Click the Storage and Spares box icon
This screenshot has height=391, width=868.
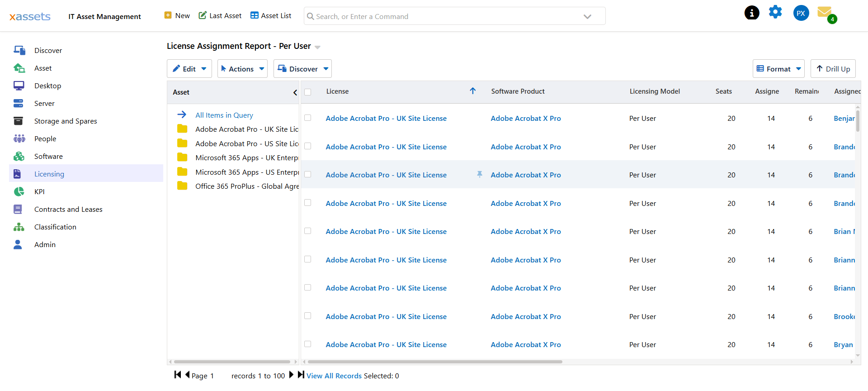click(x=18, y=121)
